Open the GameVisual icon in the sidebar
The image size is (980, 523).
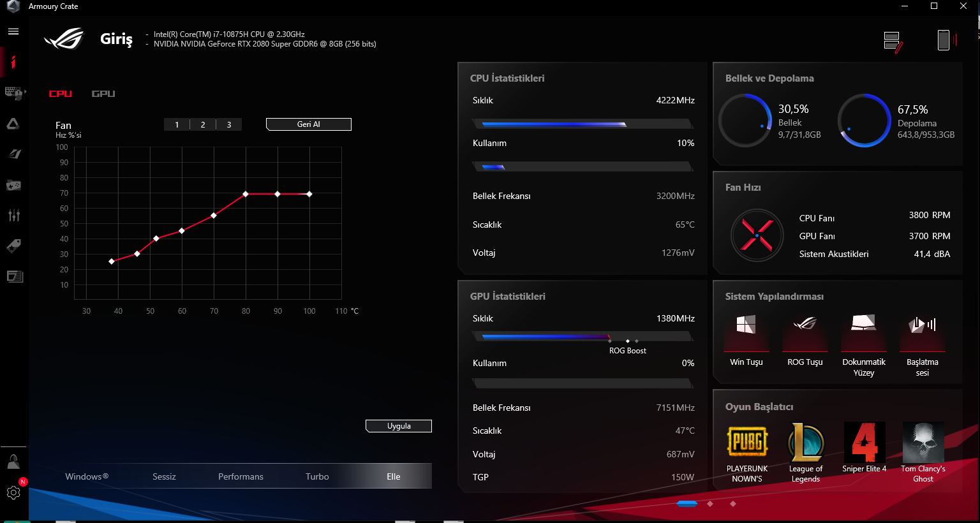click(13, 154)
